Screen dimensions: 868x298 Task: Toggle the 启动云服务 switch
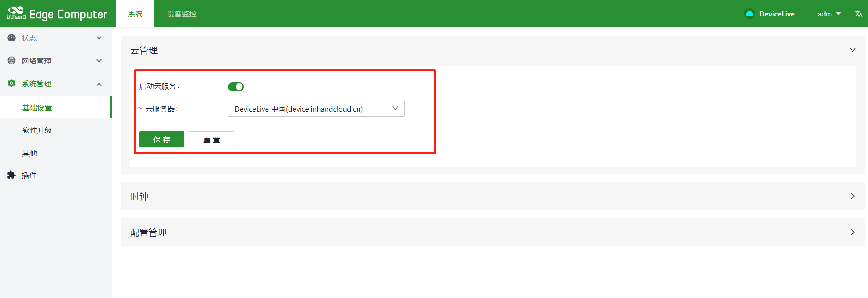236,86
